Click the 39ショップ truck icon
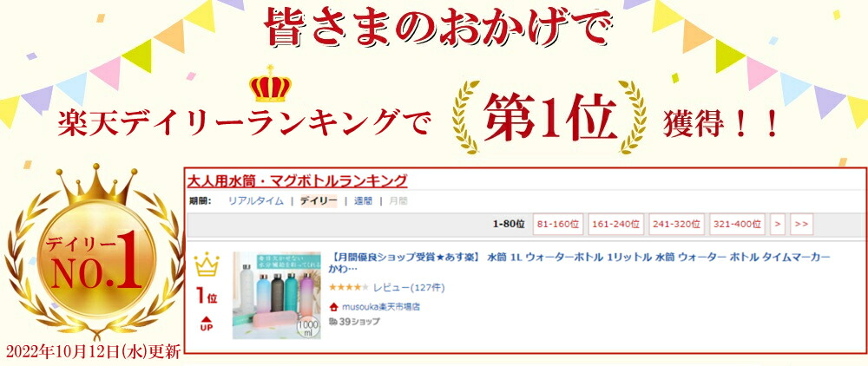 (x=333, y=321)
